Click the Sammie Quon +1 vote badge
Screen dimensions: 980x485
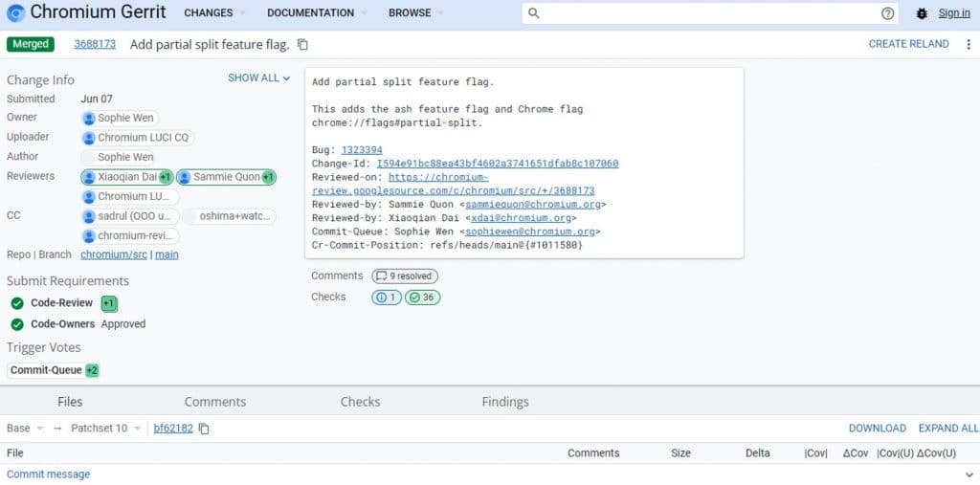point(268,178)
